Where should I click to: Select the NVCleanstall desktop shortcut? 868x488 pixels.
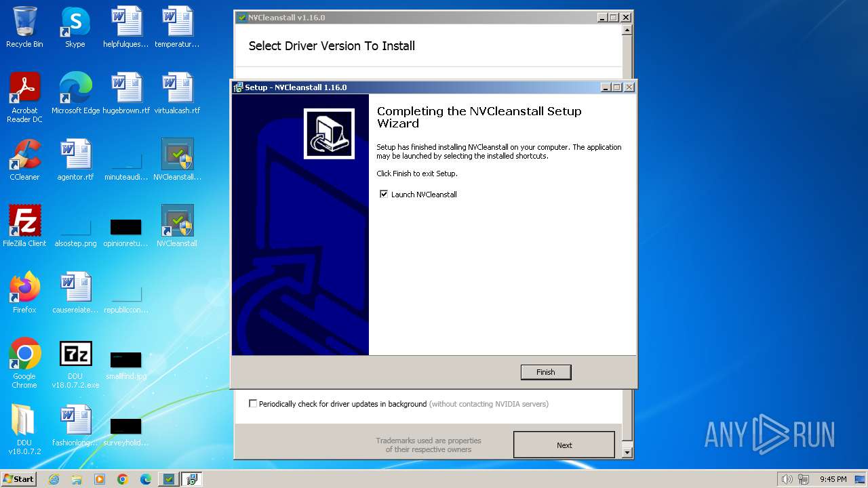pos(177,226)
